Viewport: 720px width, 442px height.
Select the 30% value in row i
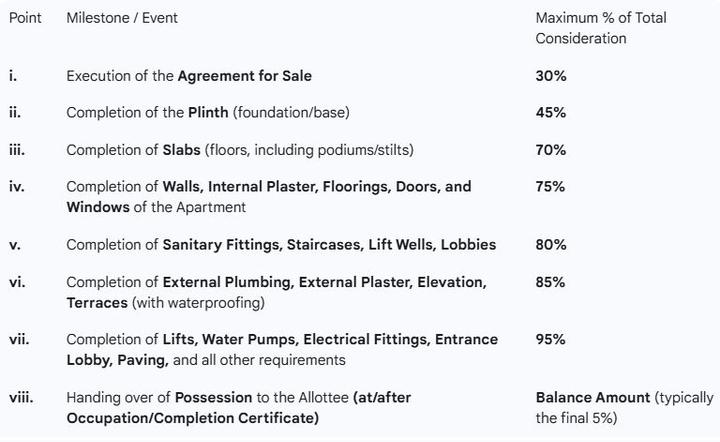coord(551,76)
